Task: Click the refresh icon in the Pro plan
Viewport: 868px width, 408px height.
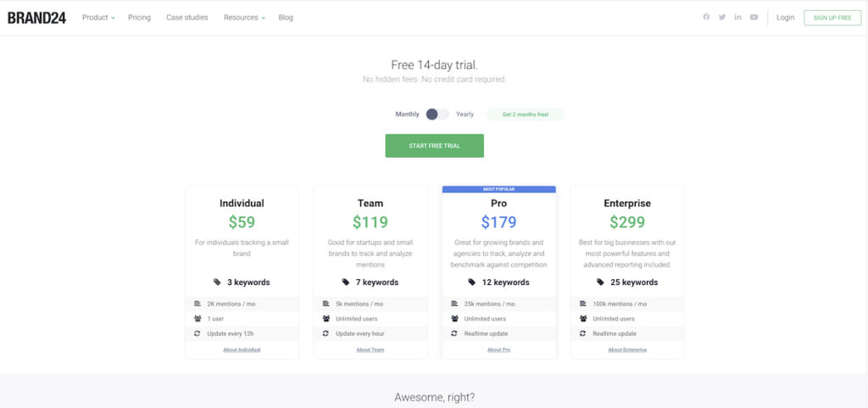Action: pyautogui.click(x=454, y=334)
